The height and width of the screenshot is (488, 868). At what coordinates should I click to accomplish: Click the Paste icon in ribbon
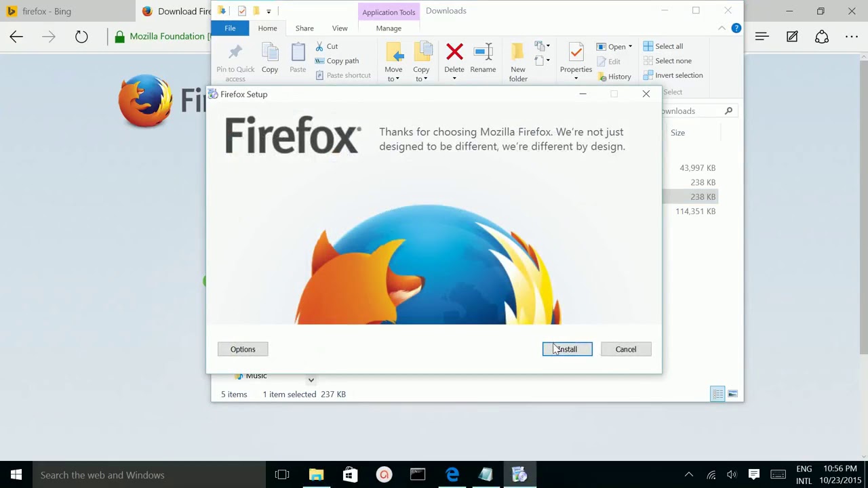(298, 54)
